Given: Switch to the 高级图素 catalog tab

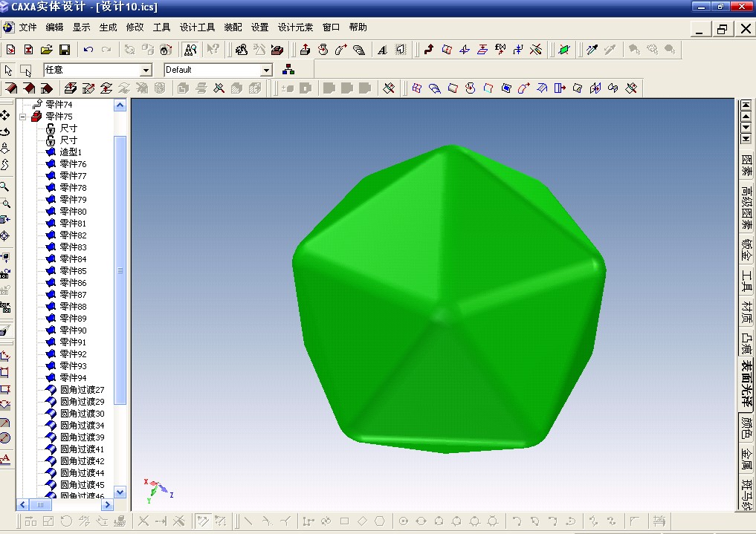Looking at the screenshot, I should pyautogui.click(x=746, y=208).
